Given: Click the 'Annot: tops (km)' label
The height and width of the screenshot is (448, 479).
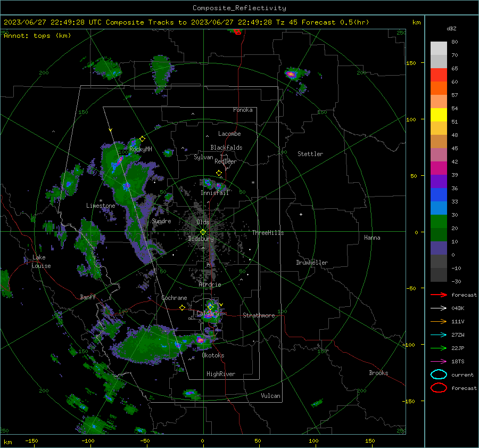Looking at the screenshot, I should click(37, 36).
